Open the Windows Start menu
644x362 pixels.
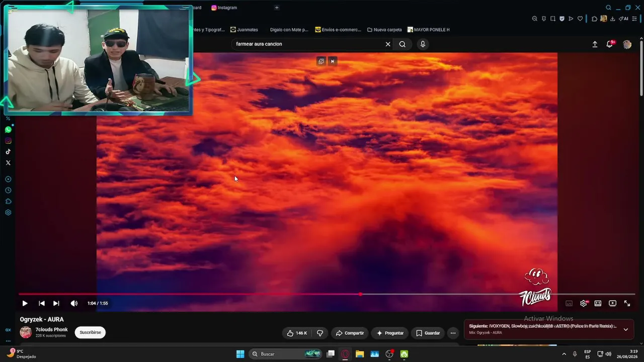pos(240,354)
